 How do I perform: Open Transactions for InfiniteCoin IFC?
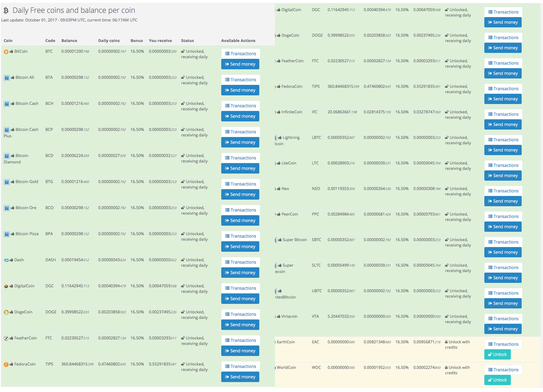[x=503, y=114]
